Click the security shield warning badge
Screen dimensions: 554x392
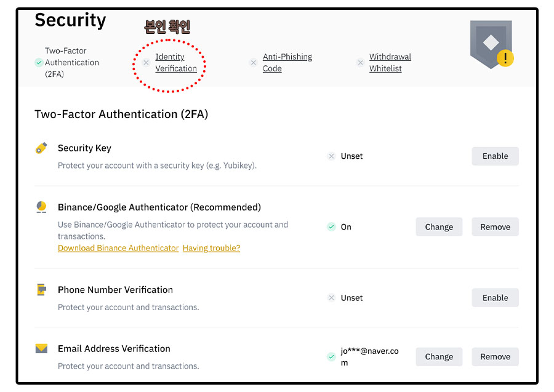tap(492, 44)
